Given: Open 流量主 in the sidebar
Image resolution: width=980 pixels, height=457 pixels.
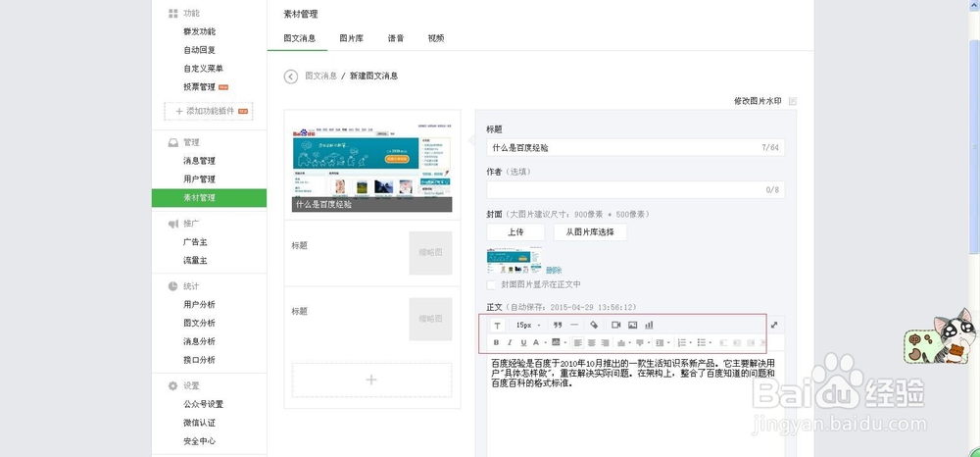Looking at the screenshot, I should coord(195,260).
